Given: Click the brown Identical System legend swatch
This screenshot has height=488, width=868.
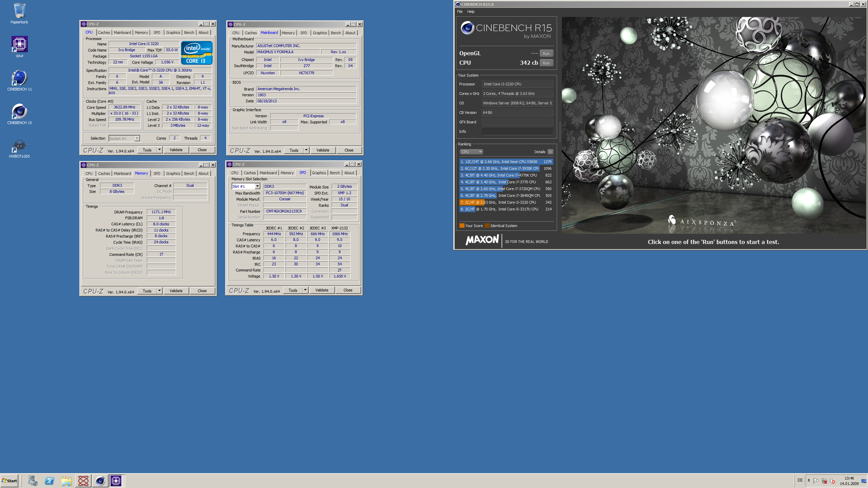Looking at the screenshot, I should 487,226.
